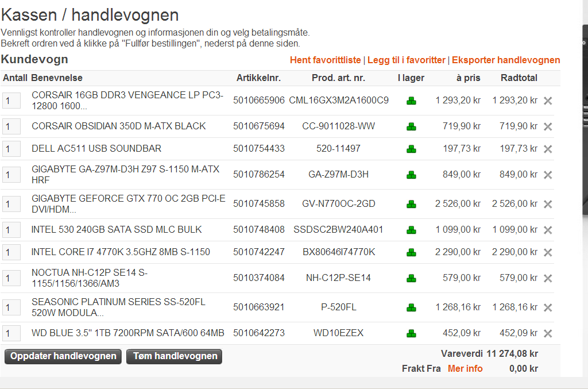Open SEASONIC PLATINUM SERIES SS-520FL name
This screenshot has height=389, width=588.
pyautogui.click(x=118, y=307)
